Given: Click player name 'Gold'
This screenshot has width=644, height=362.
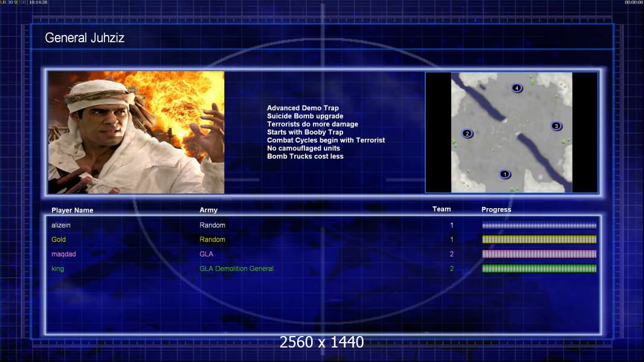Looking at the screenshot, I should click(59, 240).
